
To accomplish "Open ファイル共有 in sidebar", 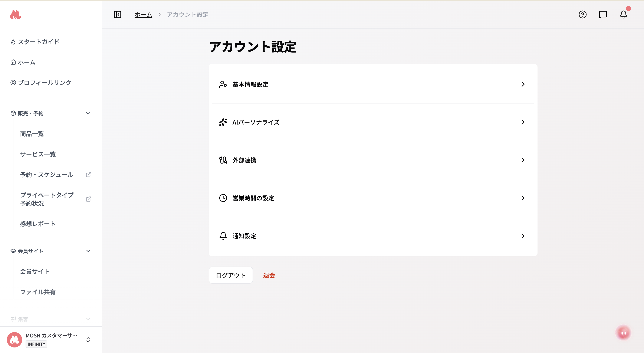I will pos(38,292).
